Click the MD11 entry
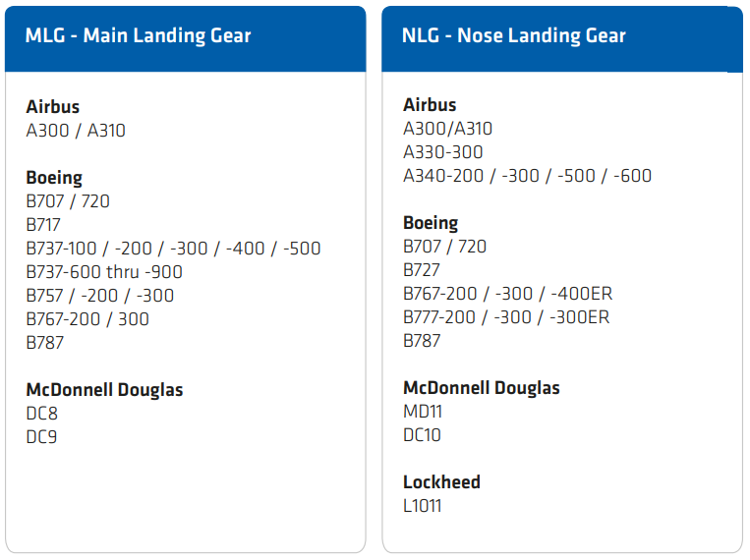 tap(423, 412)
